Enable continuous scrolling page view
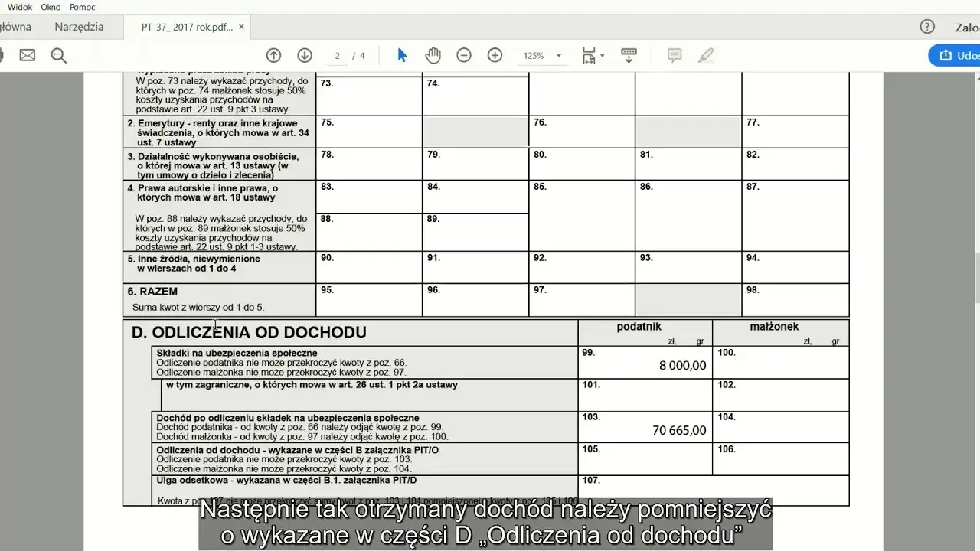The width and height of the screenshot is (980, 551). pos(628,54)
